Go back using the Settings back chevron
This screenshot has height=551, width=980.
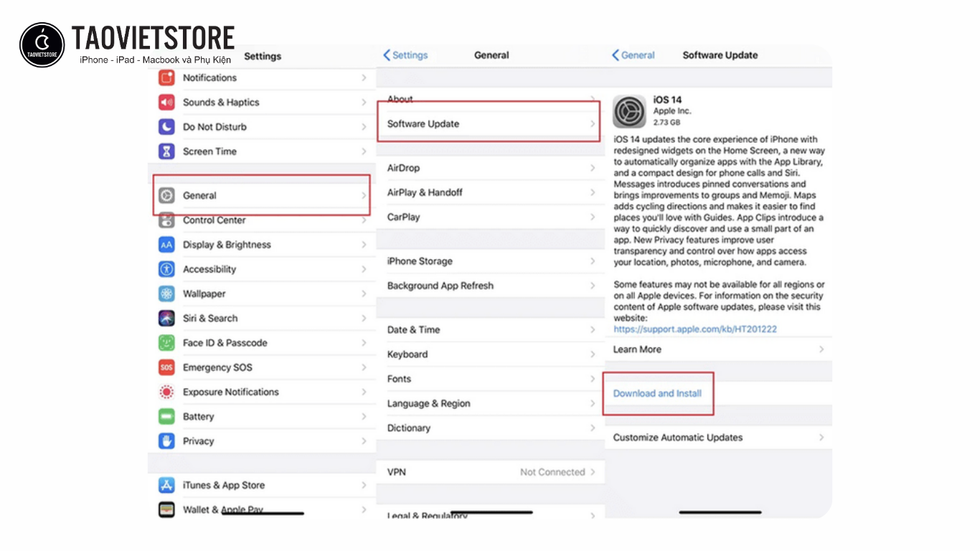405,55
